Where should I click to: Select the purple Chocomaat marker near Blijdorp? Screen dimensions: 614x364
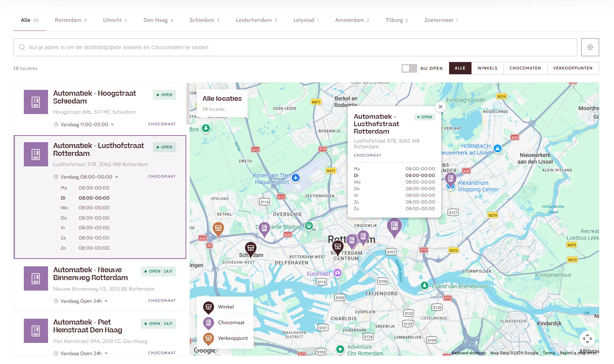(x=264, y=229)
